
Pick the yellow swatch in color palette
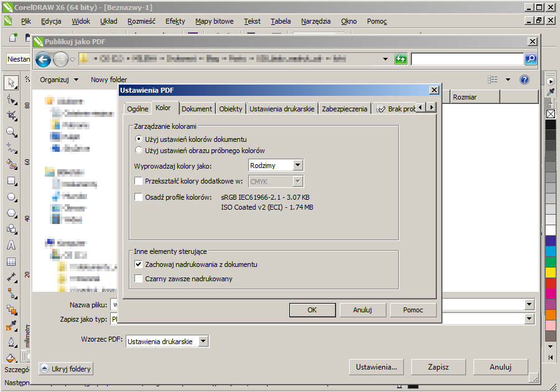[551, 272]
